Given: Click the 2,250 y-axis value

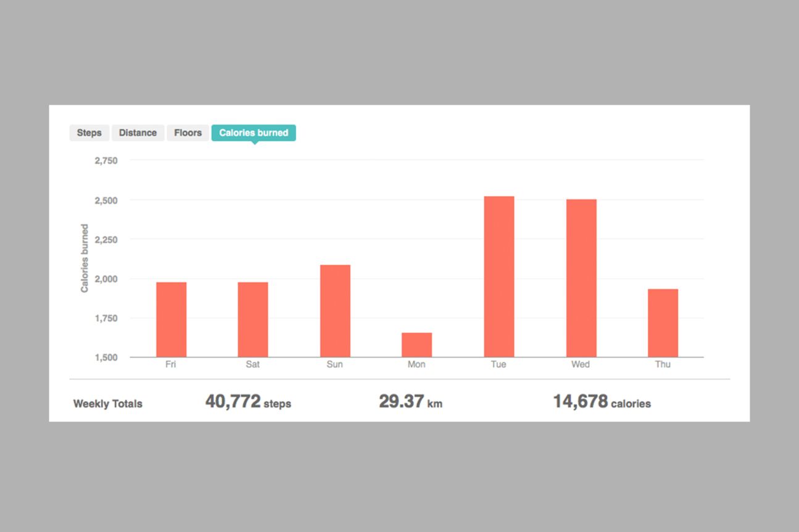Looking at the screenshot, I should click(x=106, y=239).
